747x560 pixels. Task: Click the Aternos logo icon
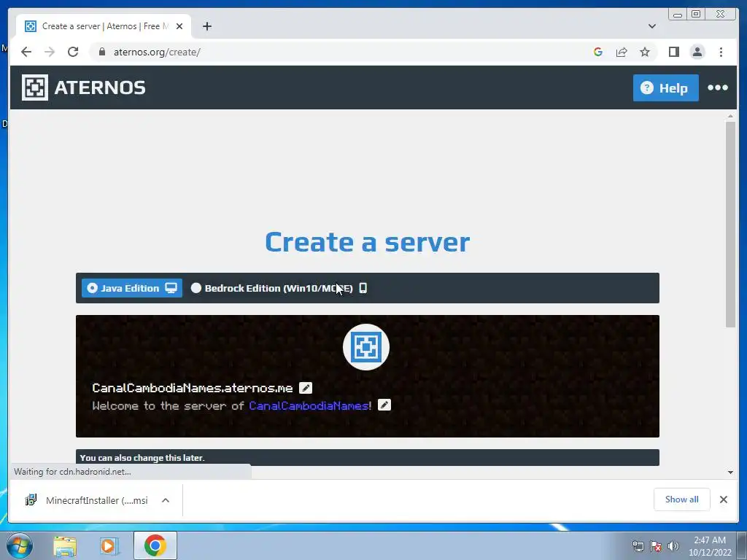click(x=35, y=87)
